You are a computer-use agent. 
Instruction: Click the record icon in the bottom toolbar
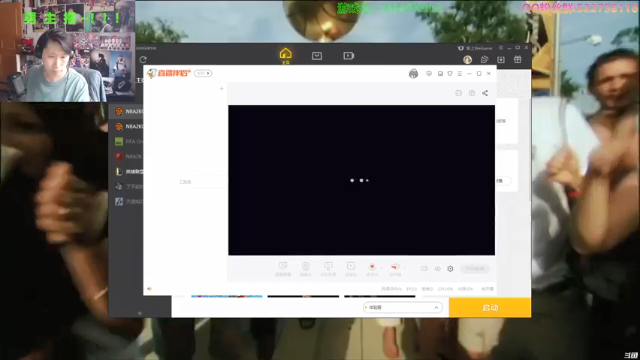click(424, 269)
